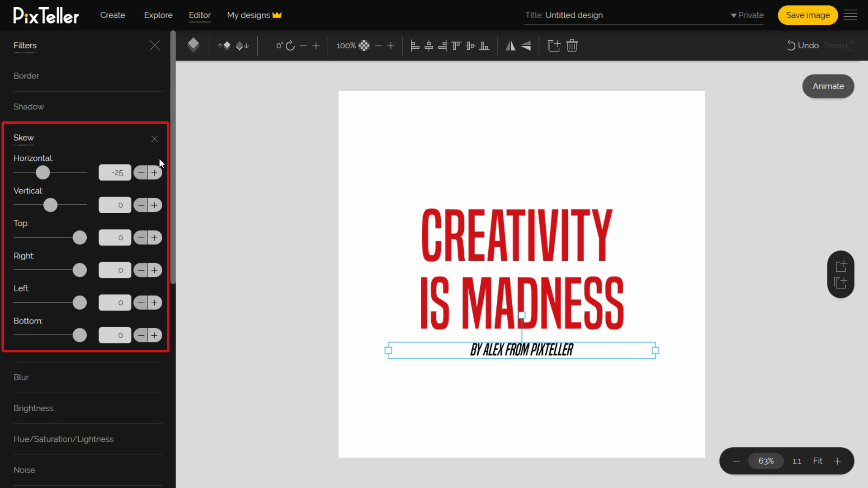Screen dimensions: 868x488
Task: Zoom in canvas with plus
Action: pos(837,461)
